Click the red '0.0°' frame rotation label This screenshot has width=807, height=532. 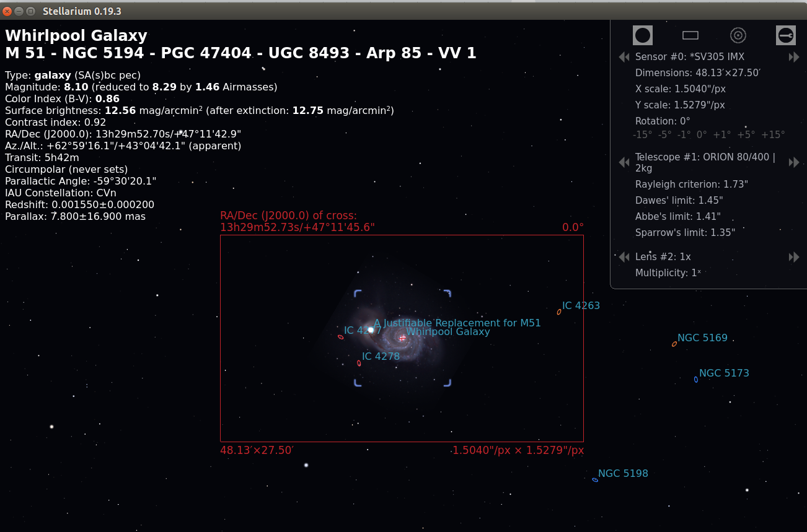click(573, 228)
